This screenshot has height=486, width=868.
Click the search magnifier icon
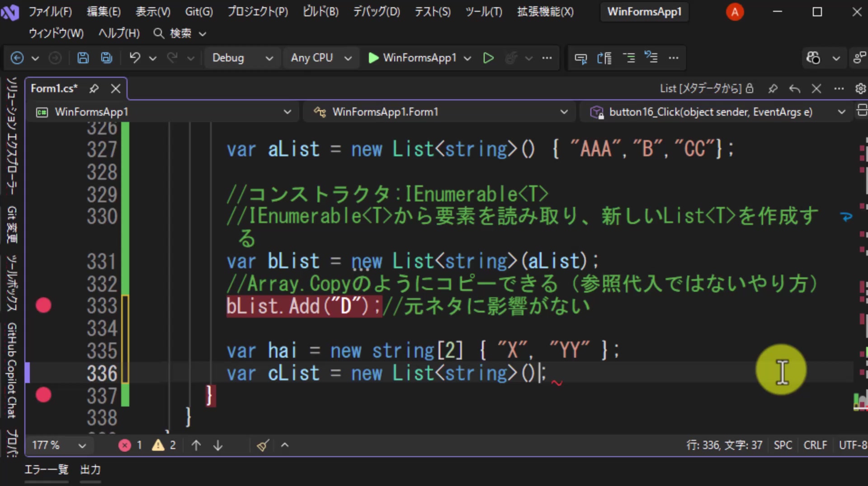(159, 33)
